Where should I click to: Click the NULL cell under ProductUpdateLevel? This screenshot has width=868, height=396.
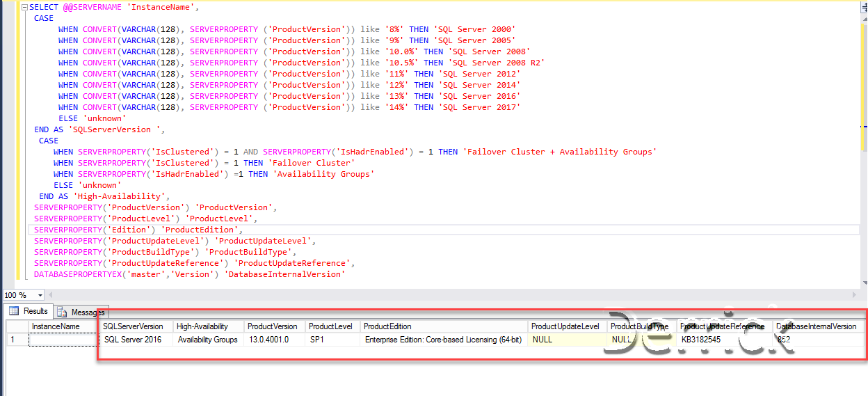pos(566,340)
